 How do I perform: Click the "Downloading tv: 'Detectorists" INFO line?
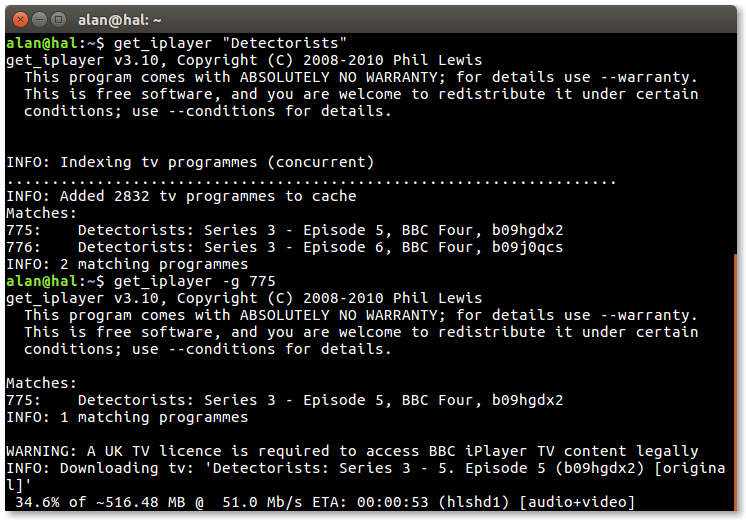(x=350, y=468)
